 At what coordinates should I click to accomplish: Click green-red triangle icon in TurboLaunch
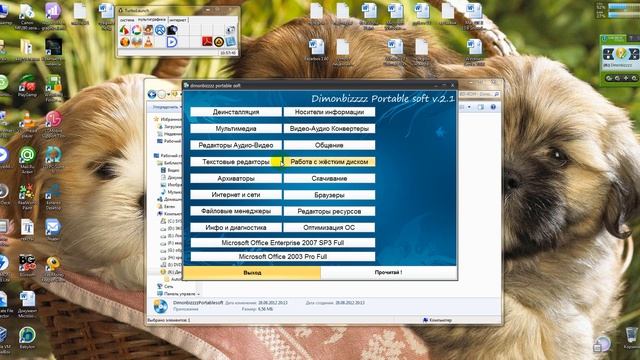[x=124, y=30]
